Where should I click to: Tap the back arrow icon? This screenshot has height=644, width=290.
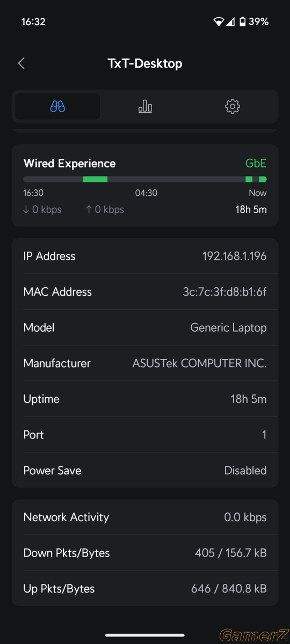point(21,63)
